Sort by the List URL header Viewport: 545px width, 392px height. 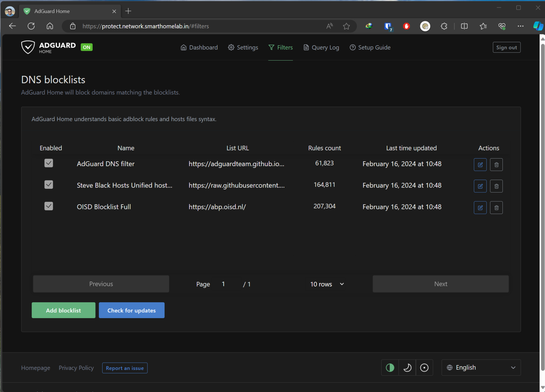point(238,148)
